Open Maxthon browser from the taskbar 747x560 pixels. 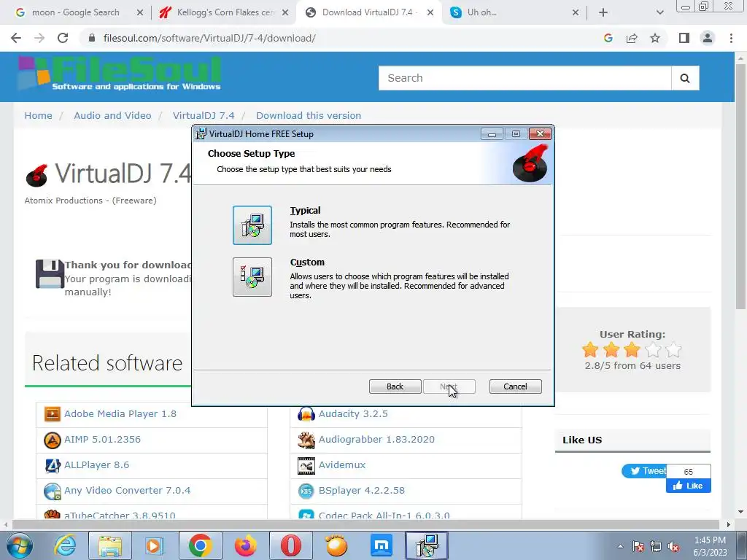381,545
